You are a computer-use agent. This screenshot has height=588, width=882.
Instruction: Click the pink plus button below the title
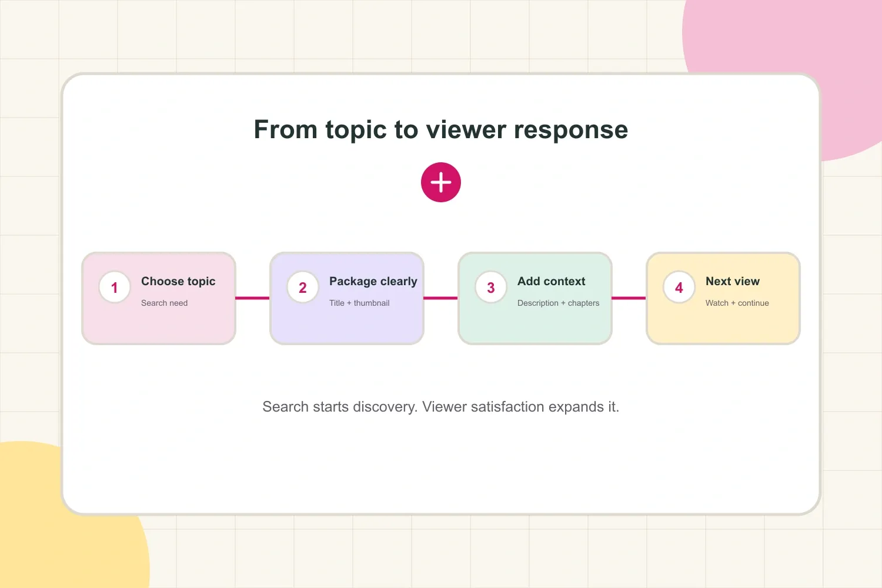pyautogui.click(x=441, y=182)
